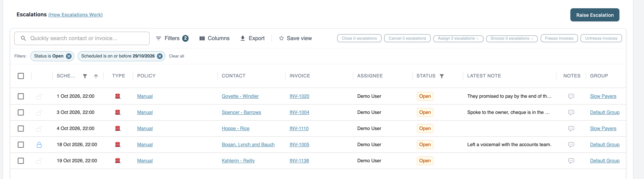
Task: Open notes bubble for Kshlerin - Reilly row
Action: (571, 161)
